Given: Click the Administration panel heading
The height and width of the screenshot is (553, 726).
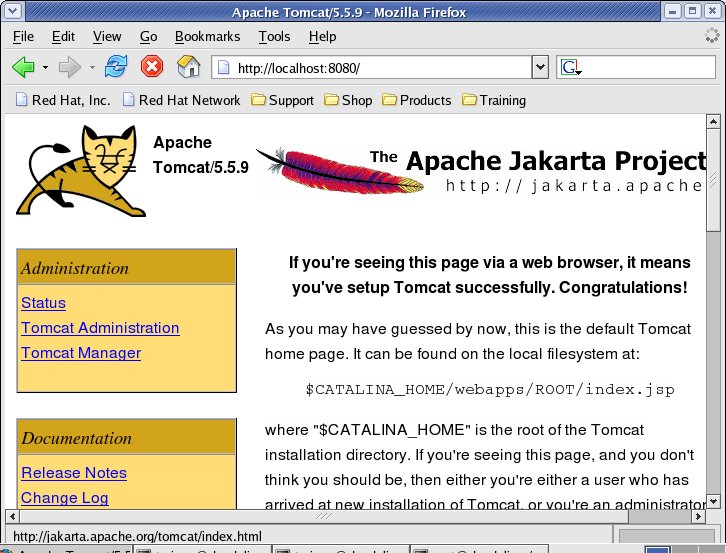Looking at the screenshot, I should 126,268.
